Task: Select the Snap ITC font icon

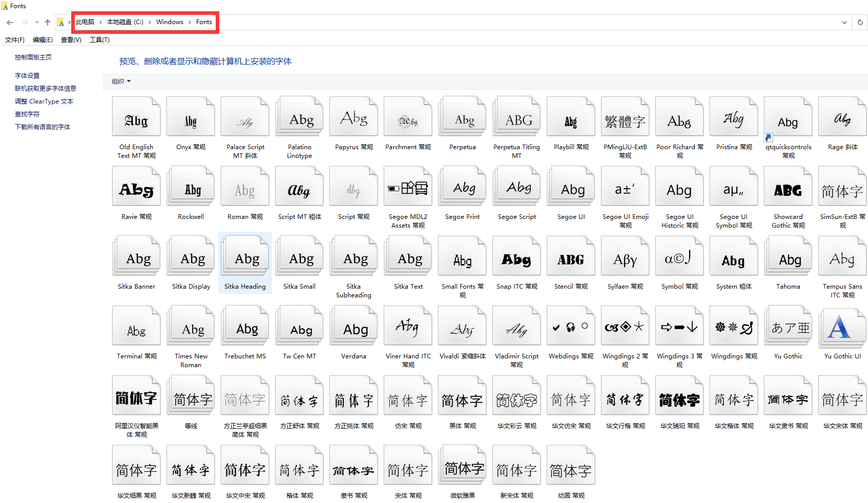Action: tap(516, 256)
